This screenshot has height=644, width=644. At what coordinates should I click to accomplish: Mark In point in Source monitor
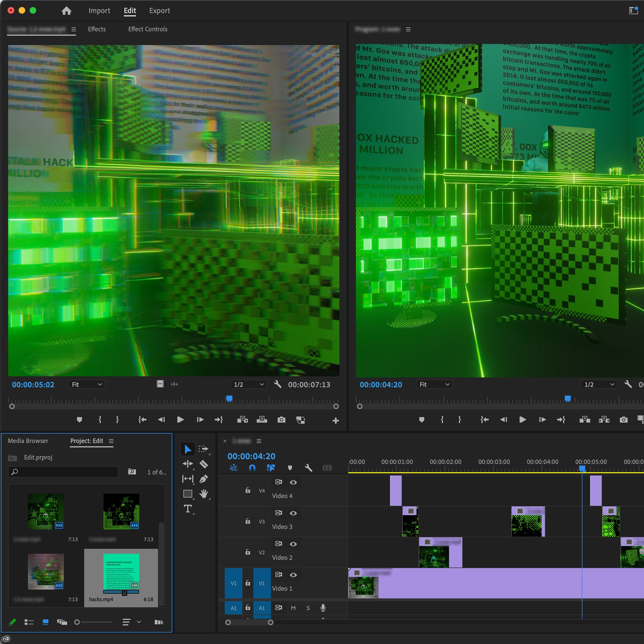tap(100, 420)
